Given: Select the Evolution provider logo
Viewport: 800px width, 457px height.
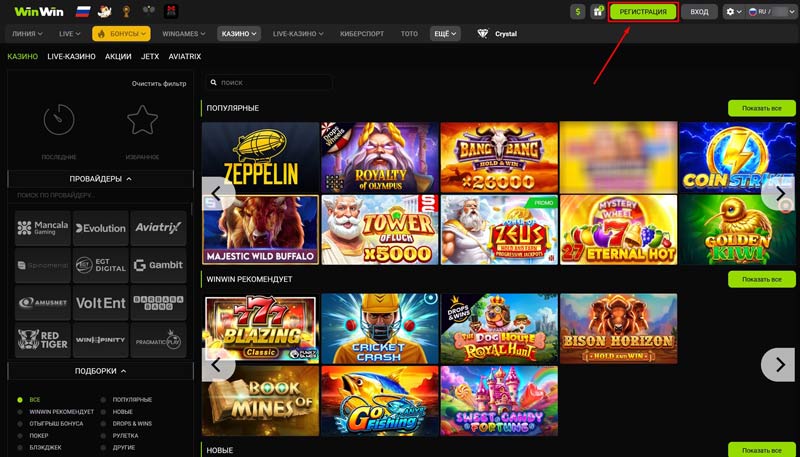Looking at the screenshot, I should (101, 228).
